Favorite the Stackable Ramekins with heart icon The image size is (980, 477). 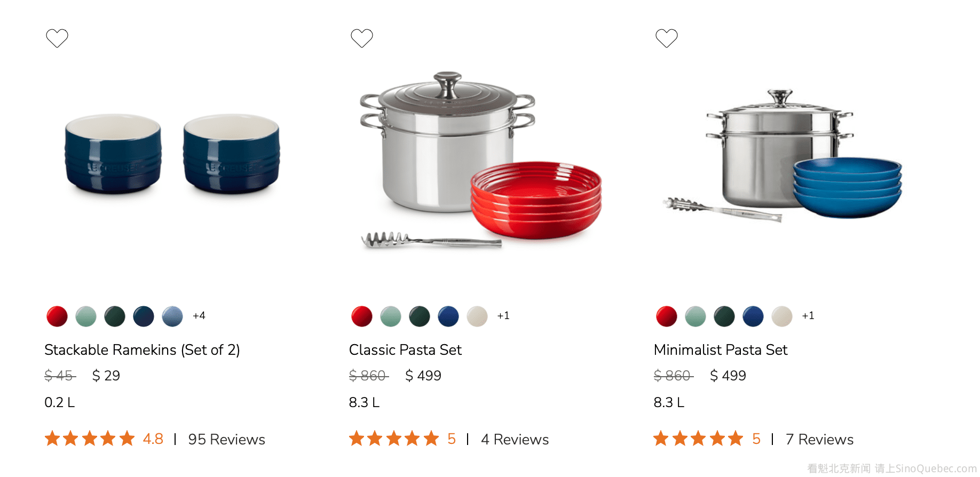57,38
